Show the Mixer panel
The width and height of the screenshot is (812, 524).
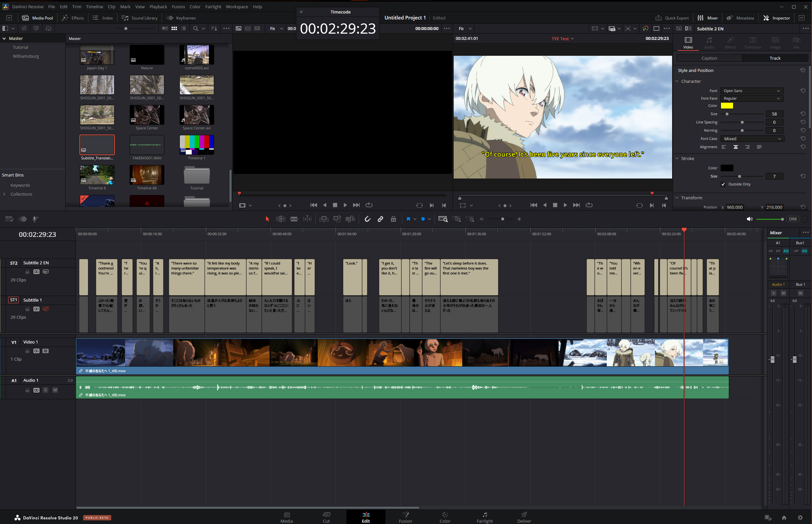tap(707, 18)
